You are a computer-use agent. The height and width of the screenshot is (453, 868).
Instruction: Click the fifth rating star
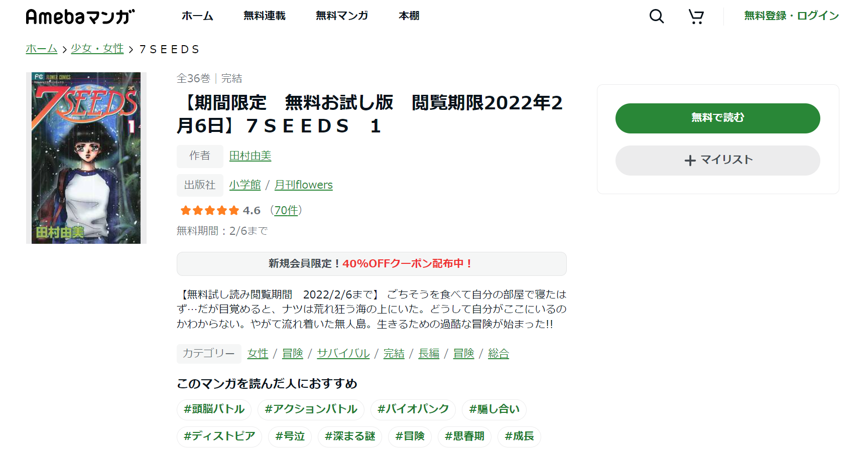click(x=233, y=210)
